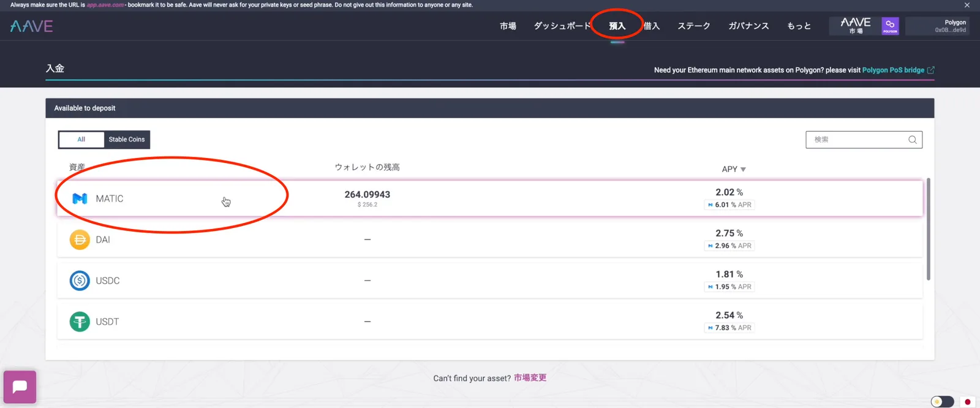Click DAI 2.75 % APY value

(x=729, y=233)
